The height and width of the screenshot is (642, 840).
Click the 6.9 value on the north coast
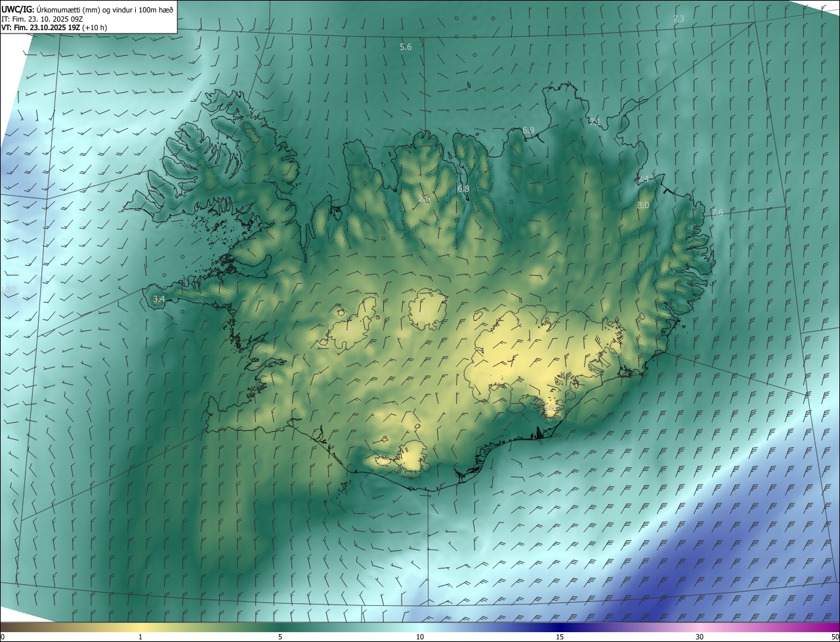pyautogui.click(x=528, y=131)
